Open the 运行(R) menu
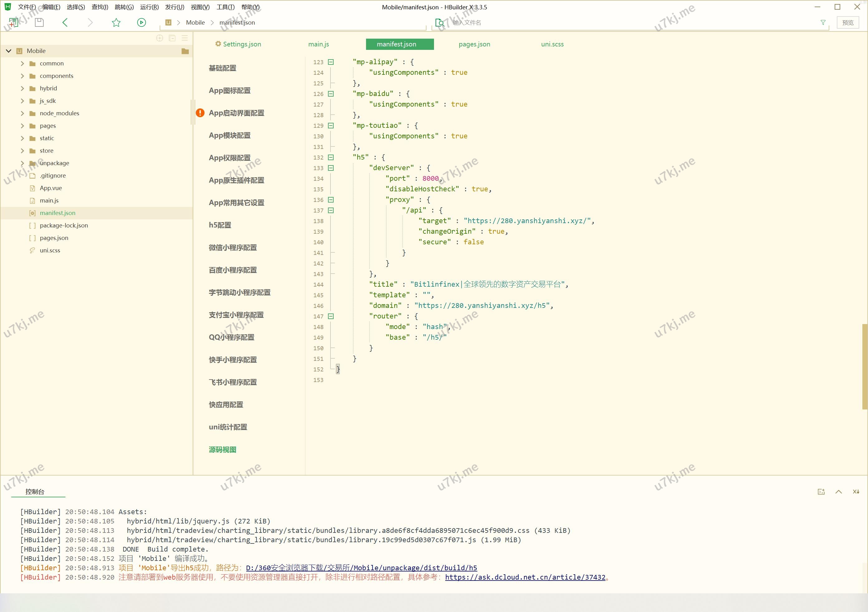868x612 pixels. [149, 7]
